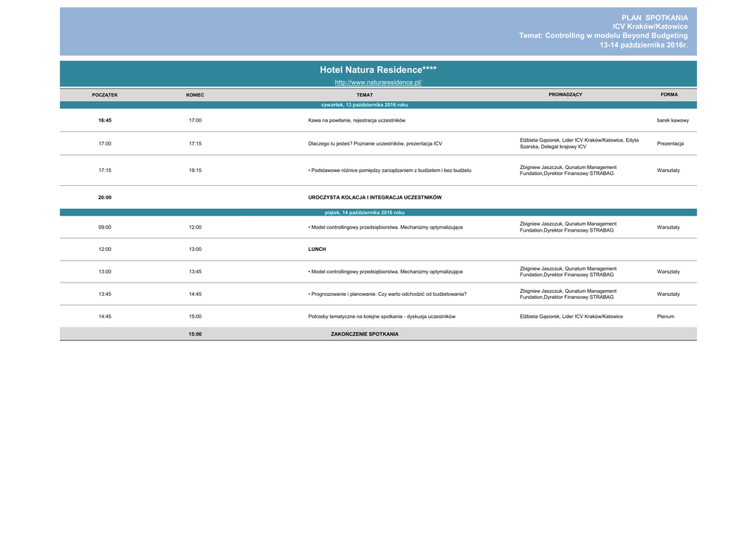Click the TEMAT column header
Screen dimensions: 756x535
364,95
